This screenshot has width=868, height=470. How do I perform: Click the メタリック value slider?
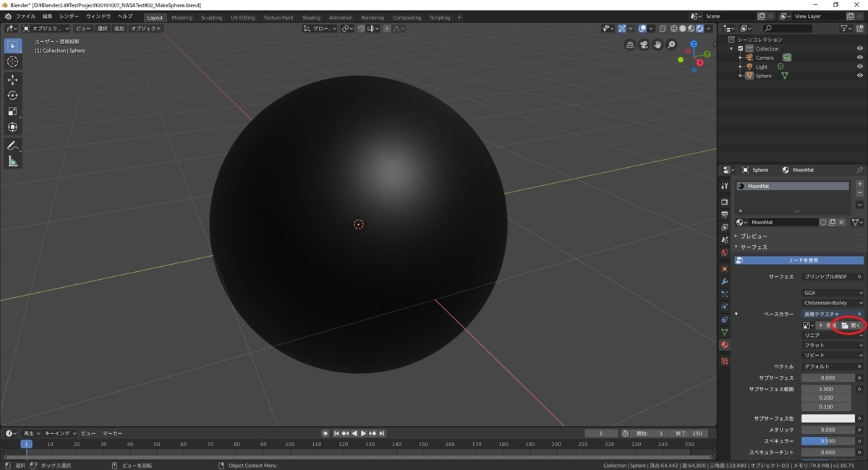point(828,430)
